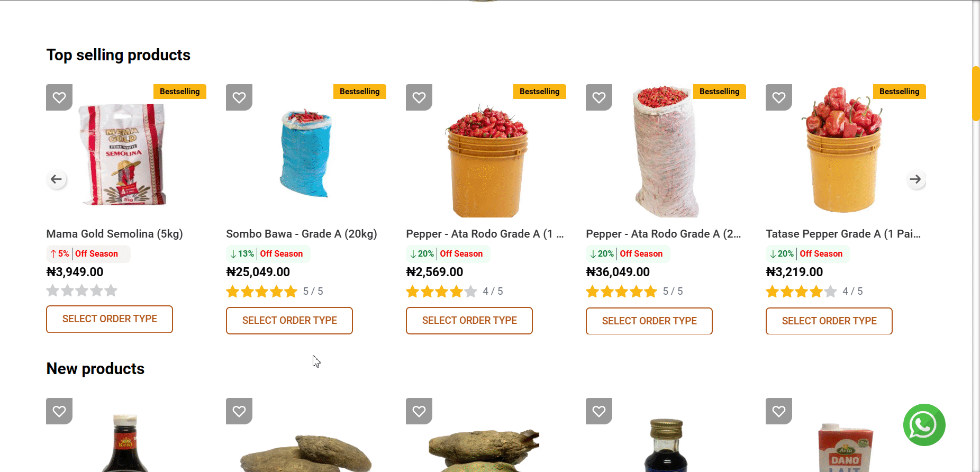This screenshot has height=472, width=980.
Task: Select order type for ₦36,049 Ata Rodo
Action: tap(649, 321)
